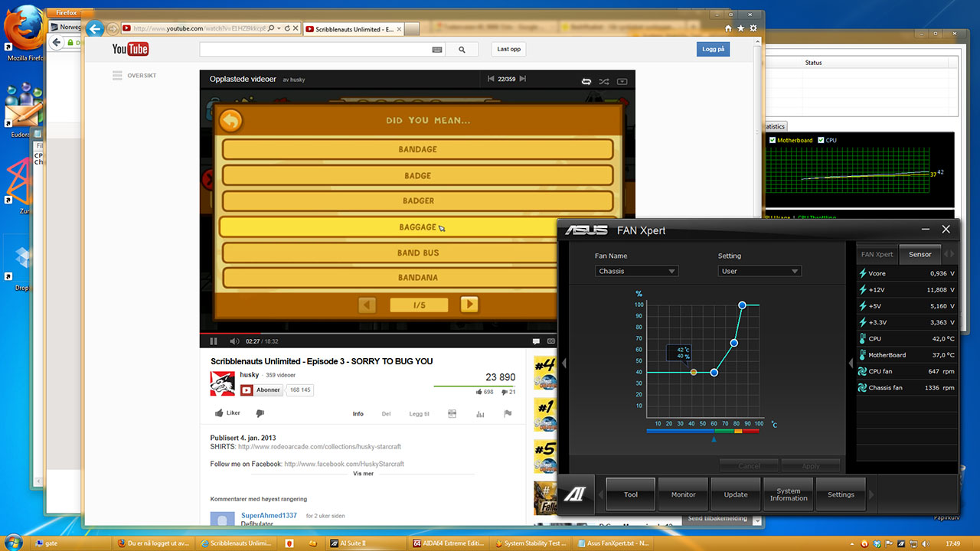Viewport: 980px width, 551px height.
Task: Toggle the Motherboard checkbox in AIDA64 graph
Action: pyautogui.click(x=773, y=141)
